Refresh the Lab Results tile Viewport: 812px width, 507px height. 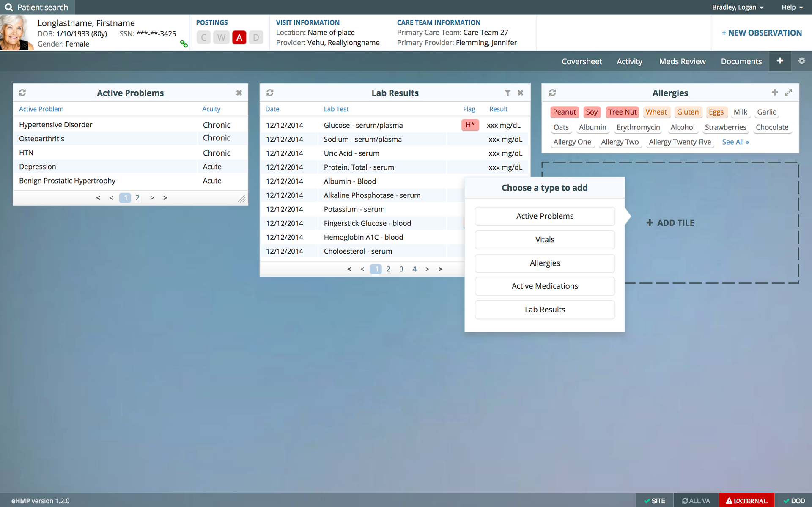(270, 93)
